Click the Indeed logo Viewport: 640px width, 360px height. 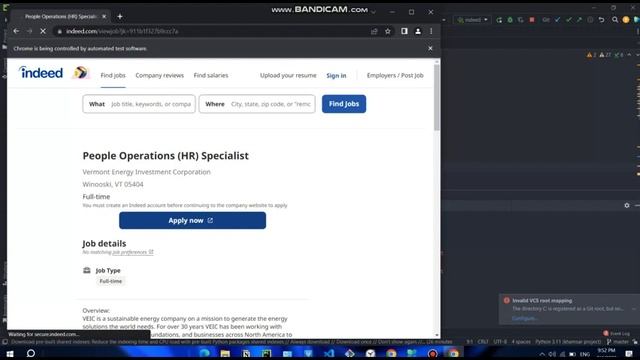(41, 72)
